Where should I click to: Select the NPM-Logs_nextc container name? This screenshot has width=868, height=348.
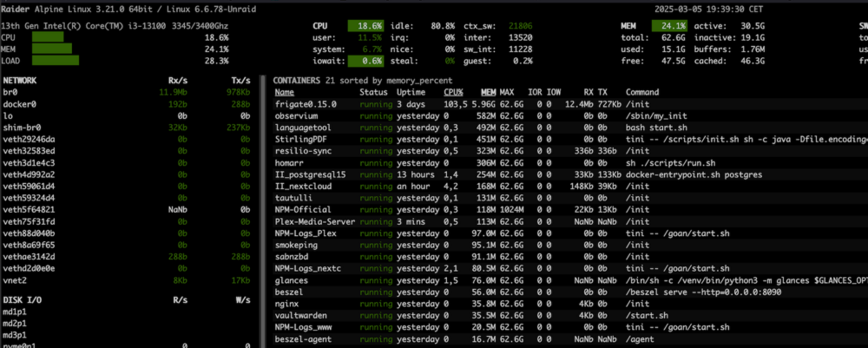pyautogui.click(x=308, y=268)
